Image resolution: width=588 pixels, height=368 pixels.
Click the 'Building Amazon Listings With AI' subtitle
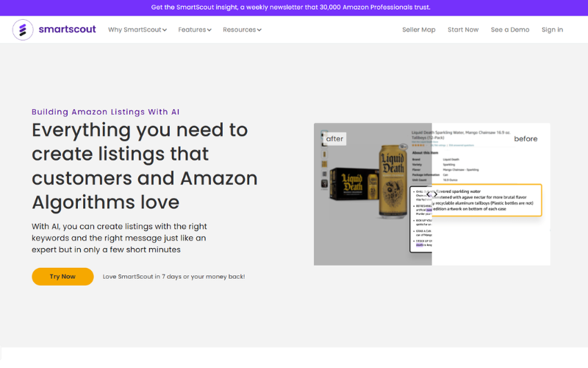tap(105, 112)
